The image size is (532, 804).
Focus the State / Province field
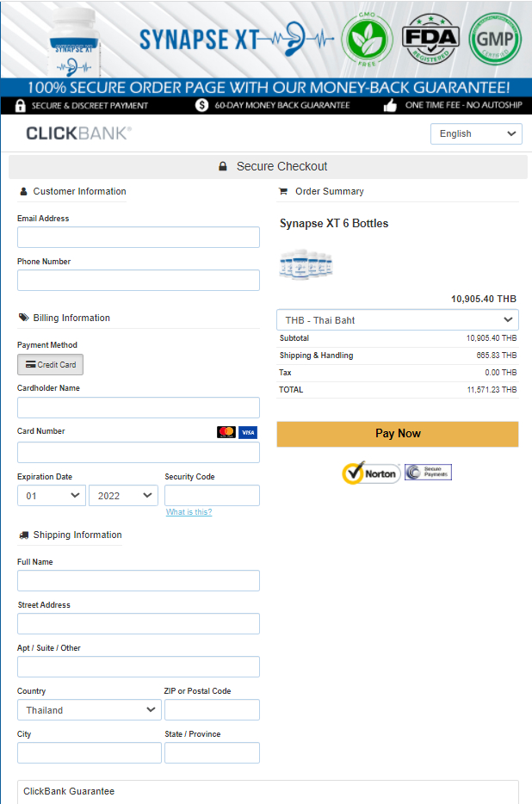coord(212,752)
